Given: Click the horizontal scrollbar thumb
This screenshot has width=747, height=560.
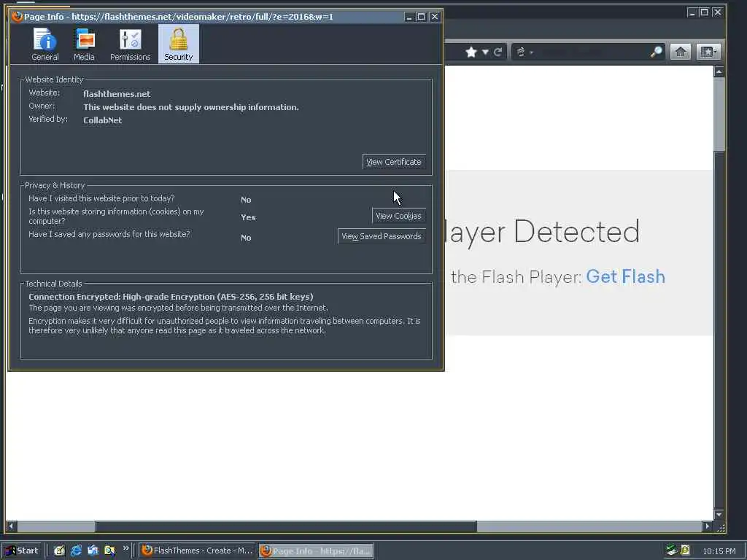Looking at the screenshot, I should 286,526.
